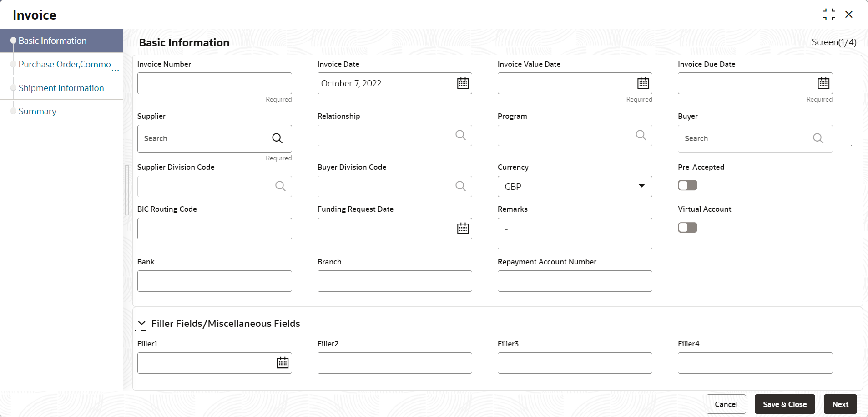
Task: Click the Filler Fields/Miscellaneous Fields heading text
Action: [x=226, y=324]
